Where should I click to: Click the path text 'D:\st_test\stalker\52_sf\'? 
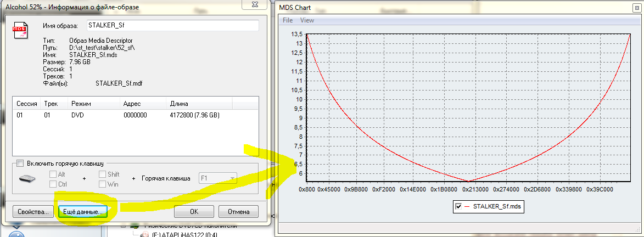[x=102, y=48]
